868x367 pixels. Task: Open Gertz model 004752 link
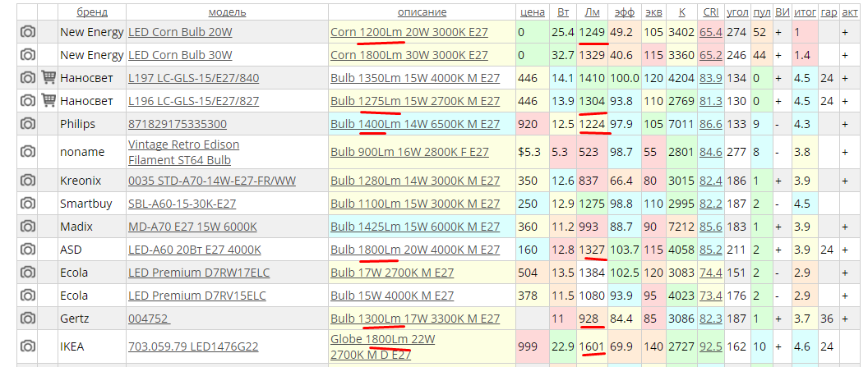coord(148,319)
